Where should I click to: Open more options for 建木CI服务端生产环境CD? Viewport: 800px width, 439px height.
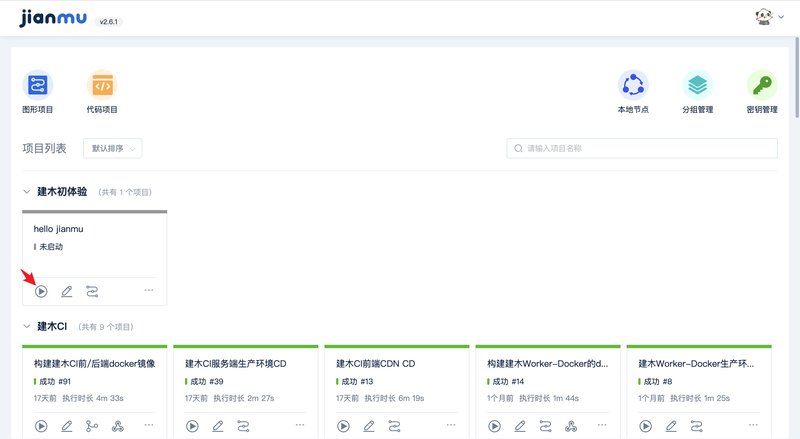(x=299, y=425)
